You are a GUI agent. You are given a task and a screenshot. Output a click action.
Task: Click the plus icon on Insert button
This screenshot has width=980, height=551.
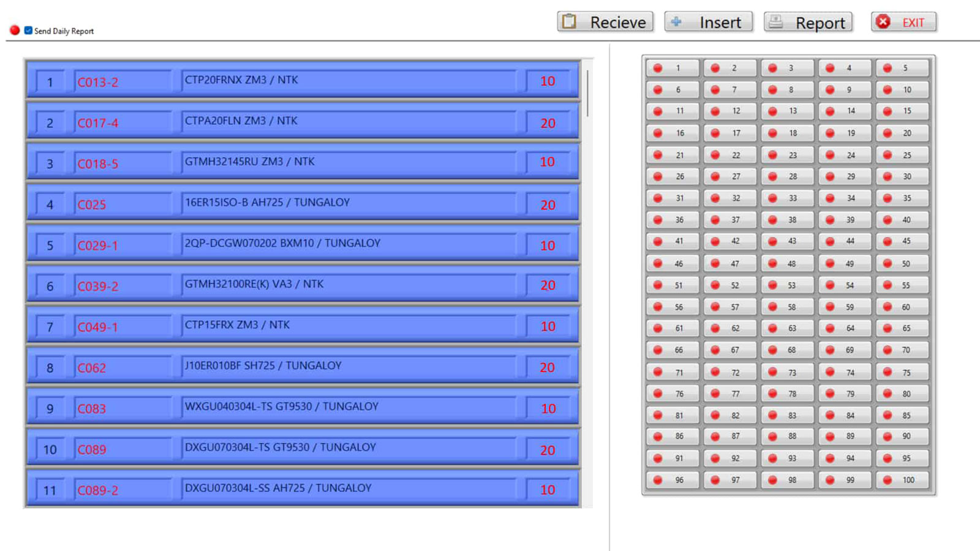676,22
